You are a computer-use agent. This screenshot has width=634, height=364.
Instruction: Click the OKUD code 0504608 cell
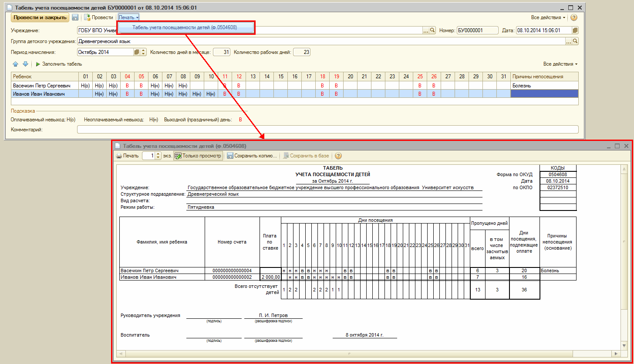pos(558,174)
